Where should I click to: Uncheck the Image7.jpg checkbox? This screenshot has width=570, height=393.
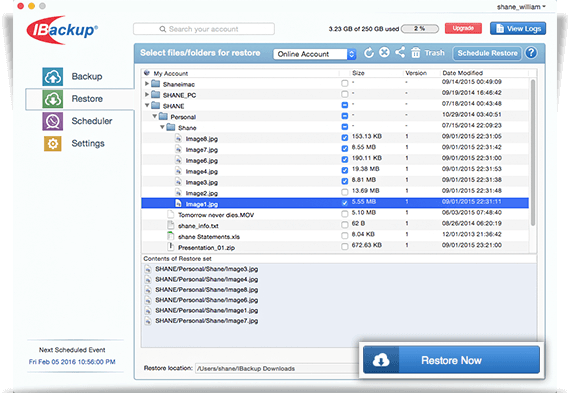(345, 148)
